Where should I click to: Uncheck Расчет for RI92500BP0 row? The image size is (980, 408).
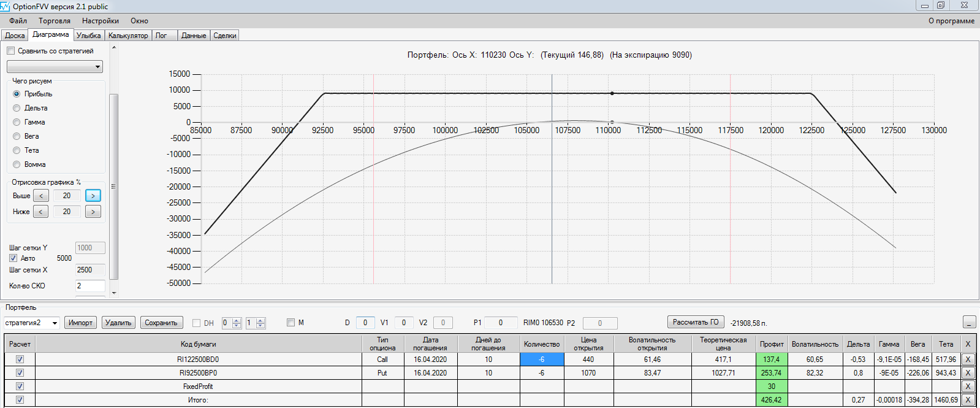[20, 373]
